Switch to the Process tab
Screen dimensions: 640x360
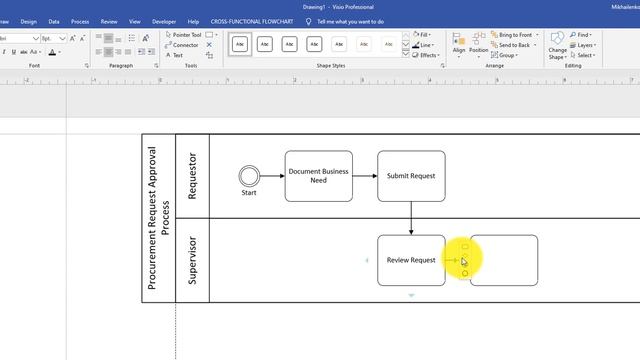[80, 22]
